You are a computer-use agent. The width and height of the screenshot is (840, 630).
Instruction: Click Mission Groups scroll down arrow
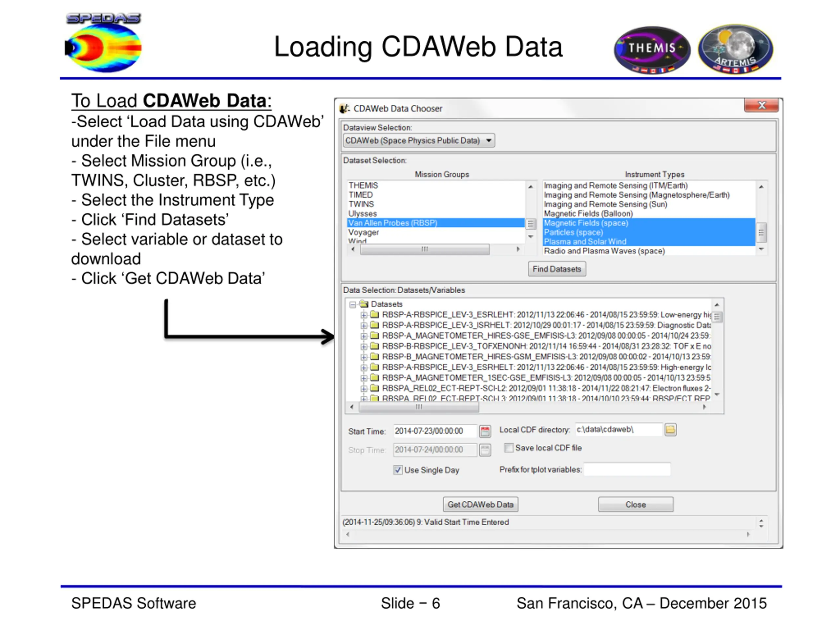click(531, 237)
